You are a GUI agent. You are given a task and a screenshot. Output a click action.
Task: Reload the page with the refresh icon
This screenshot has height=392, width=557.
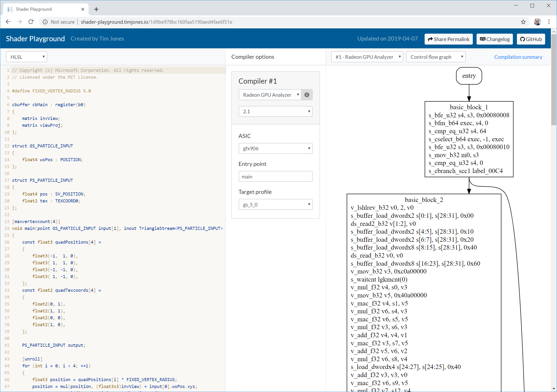pos(31,22)
